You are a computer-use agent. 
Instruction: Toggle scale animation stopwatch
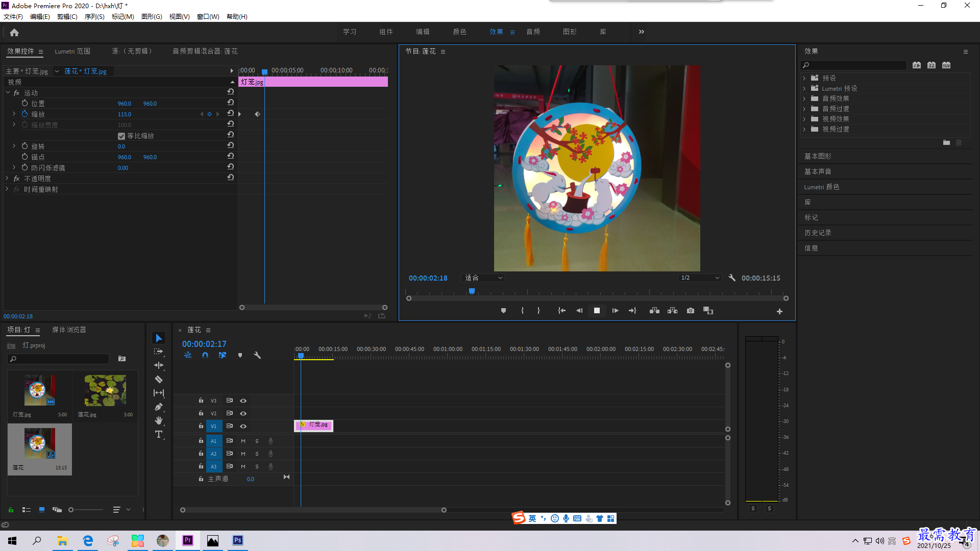tap(24, 114)
